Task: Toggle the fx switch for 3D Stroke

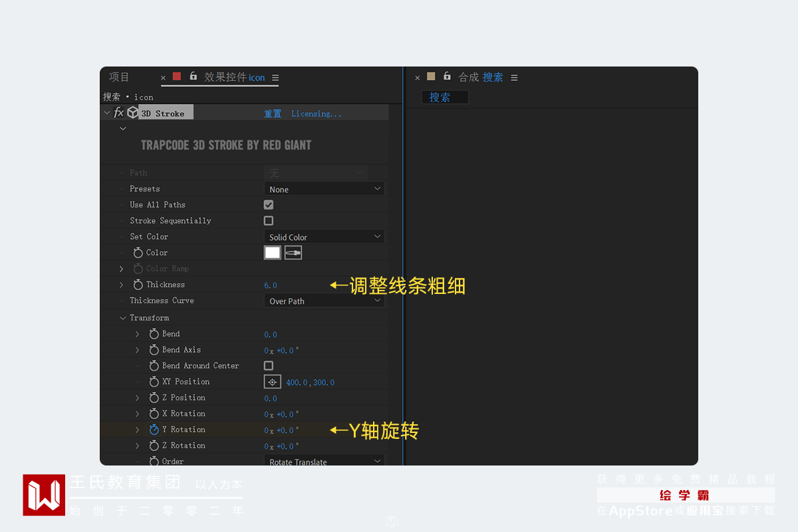Action: pos(119,113)
